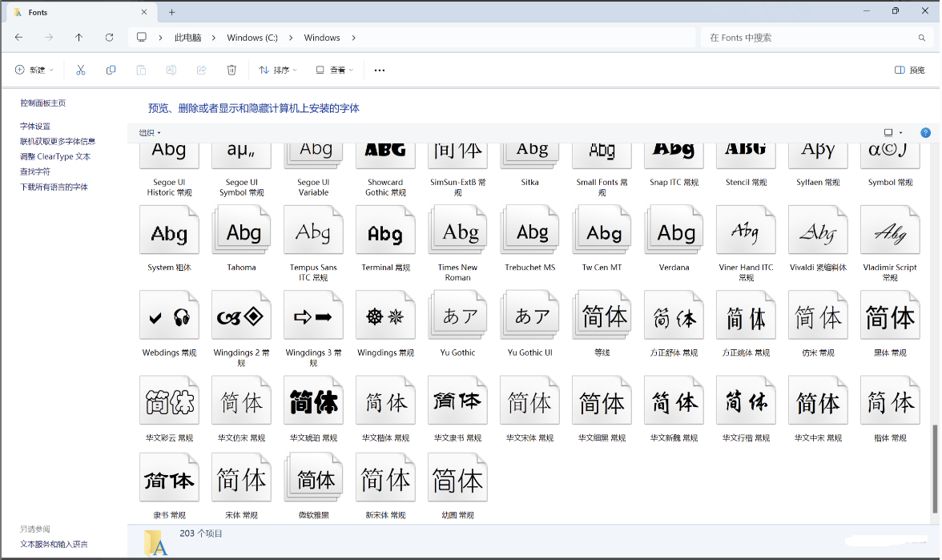Expand chevron after Windows (C:) in address bar
Image resolution: width=942 pixels, height=560 pixels.
[291, 38]
